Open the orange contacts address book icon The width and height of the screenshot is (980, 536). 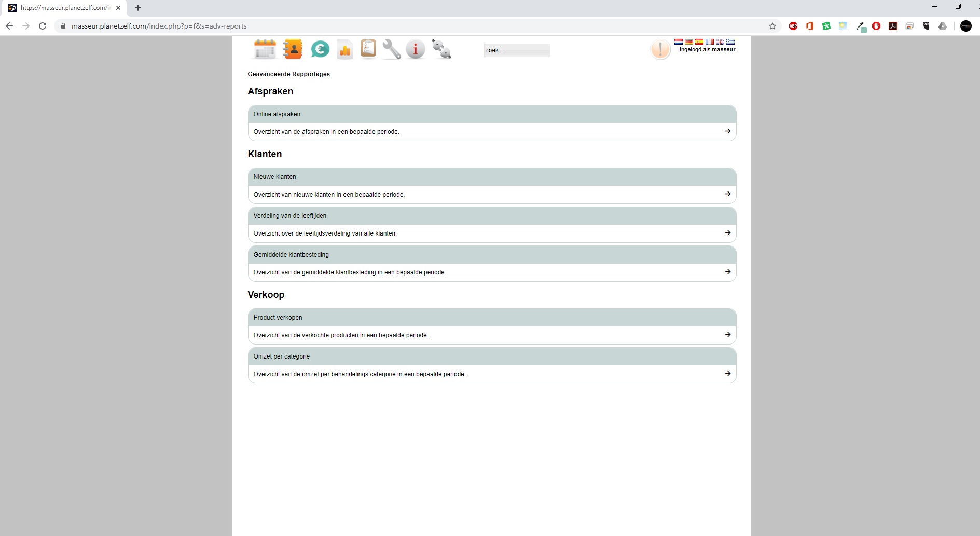pos(293,49)
